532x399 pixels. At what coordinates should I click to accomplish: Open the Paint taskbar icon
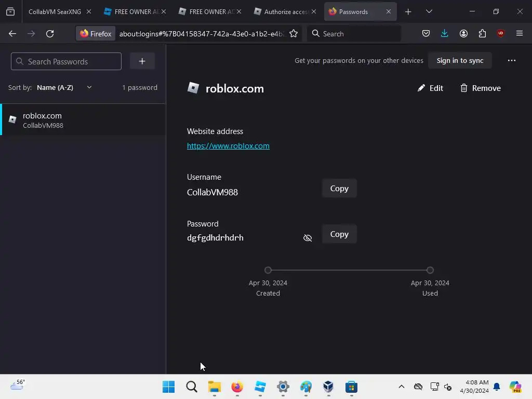[305, 387]
